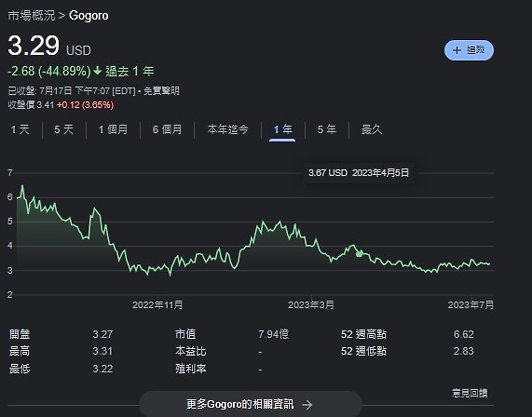532x417 pixels.
Task: Select the 1 天 range tab
Action: [x=20, y=129]
